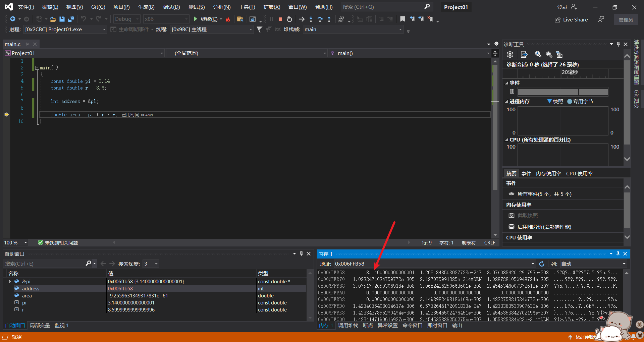Pin the 诊断工具 panel
Image resolution: width=644 pixels, height=342 pixels.
(618, 44)
